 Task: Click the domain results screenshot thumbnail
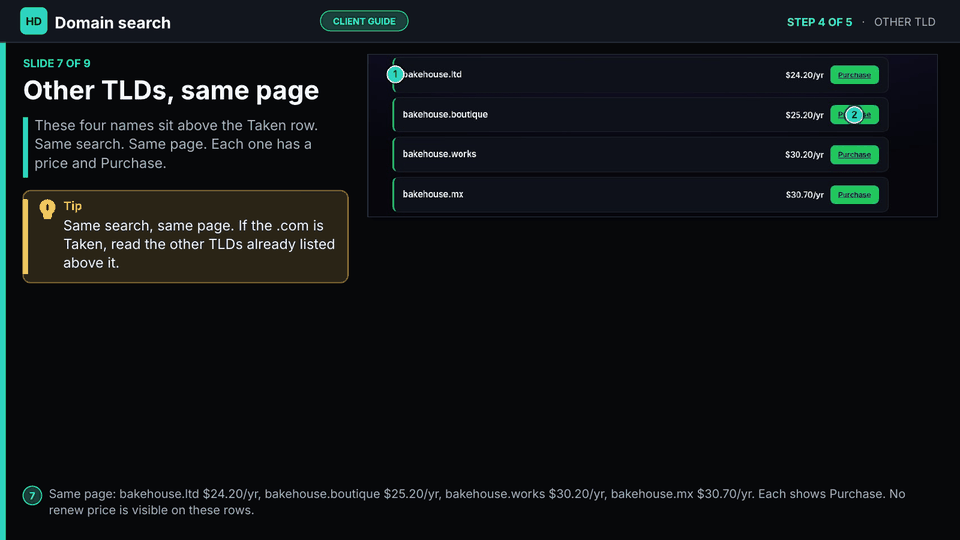point(652,135)
